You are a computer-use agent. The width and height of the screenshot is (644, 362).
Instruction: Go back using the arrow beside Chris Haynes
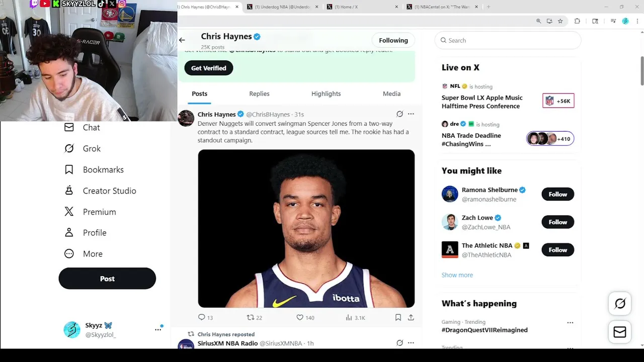[182, 40]
